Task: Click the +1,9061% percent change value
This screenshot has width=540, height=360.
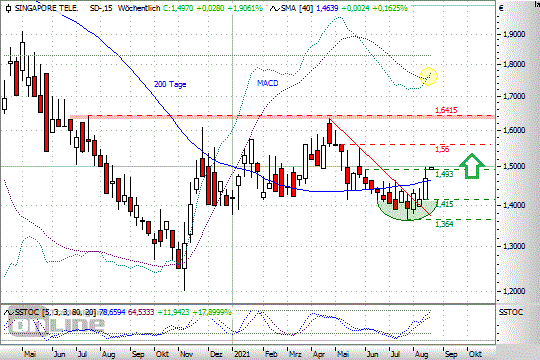Action: tap(247, 8)
